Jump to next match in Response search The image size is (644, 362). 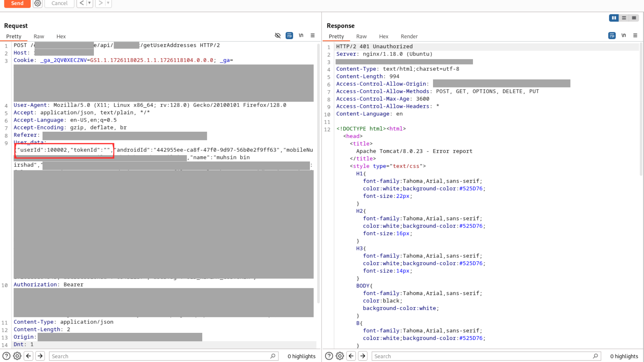pos(363,356)
